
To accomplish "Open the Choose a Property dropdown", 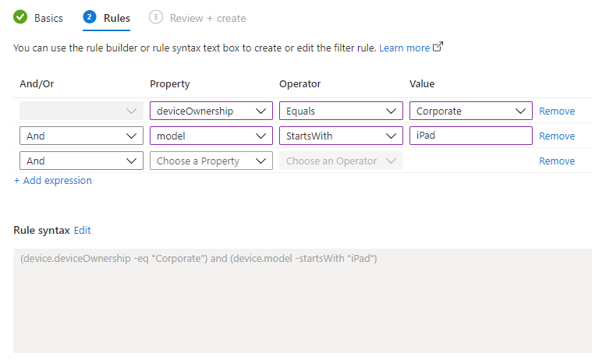I will click(211, 161).
